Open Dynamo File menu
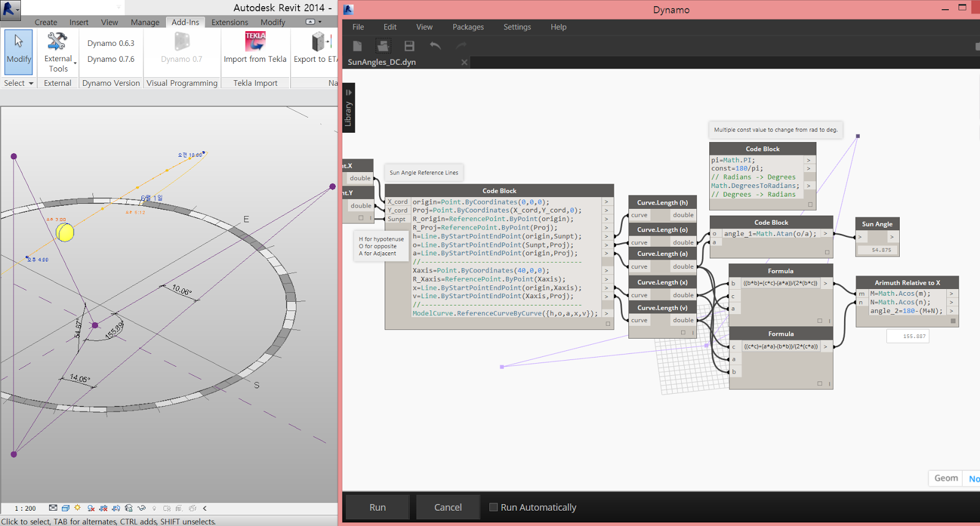 [358, 27]
